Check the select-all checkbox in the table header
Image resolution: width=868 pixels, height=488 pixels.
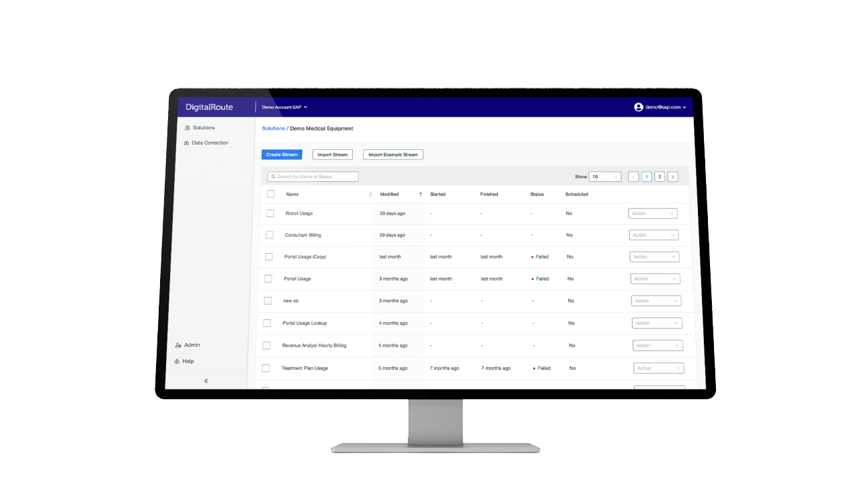(271, 194)
